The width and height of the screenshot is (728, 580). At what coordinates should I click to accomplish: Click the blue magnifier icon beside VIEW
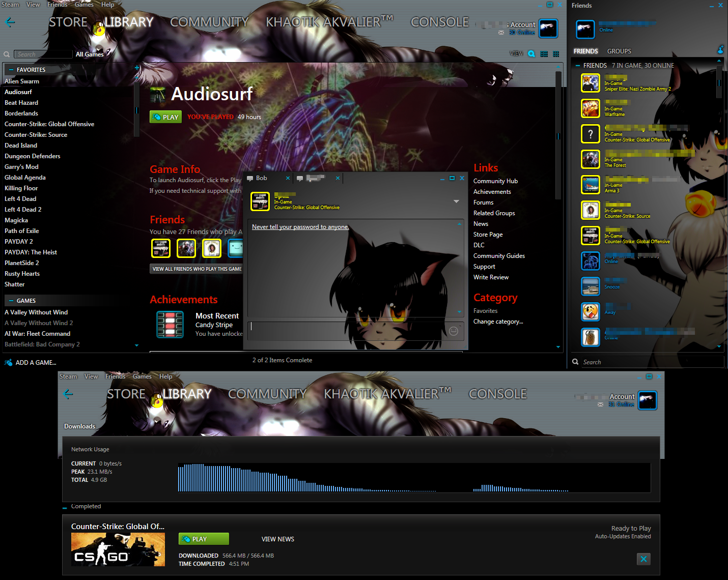point(531,54)
